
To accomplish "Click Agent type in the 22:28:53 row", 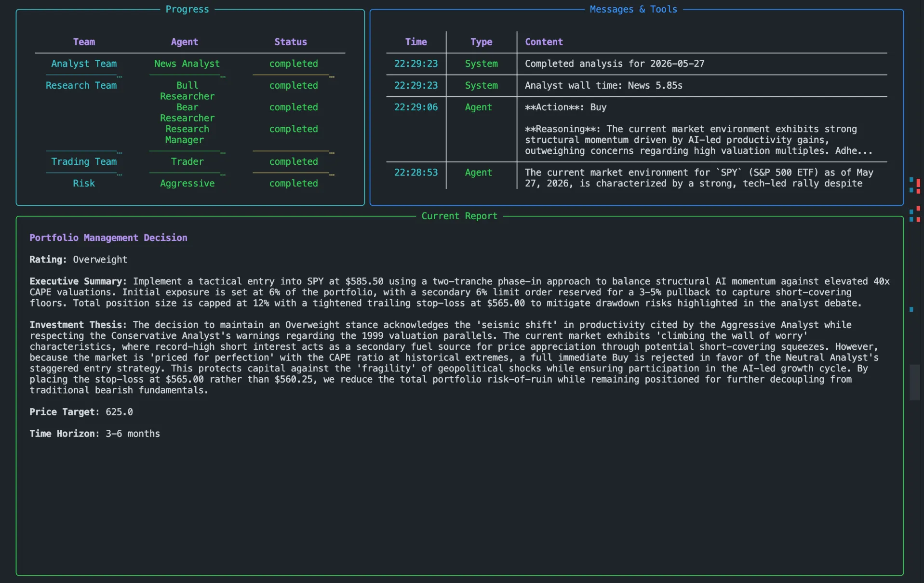I will tap(478, 172).
